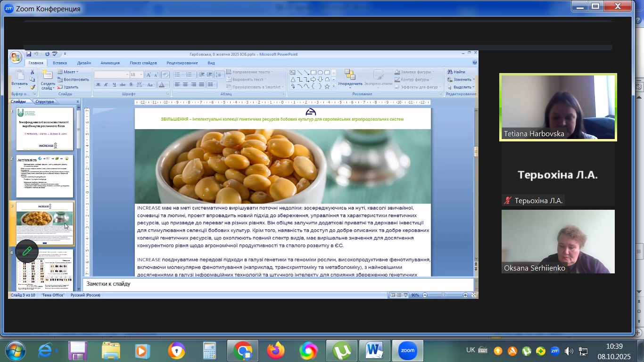This screenshot has height=362, width=644.
Task: Open the PowerPoint help question mark icon
Action: pyautogui.click(x=474, y=63)
